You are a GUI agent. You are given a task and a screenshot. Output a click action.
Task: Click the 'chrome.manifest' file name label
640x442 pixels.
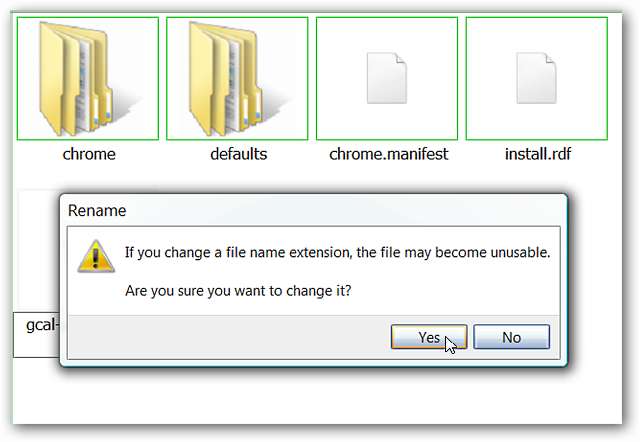click(x=388, y=154)
